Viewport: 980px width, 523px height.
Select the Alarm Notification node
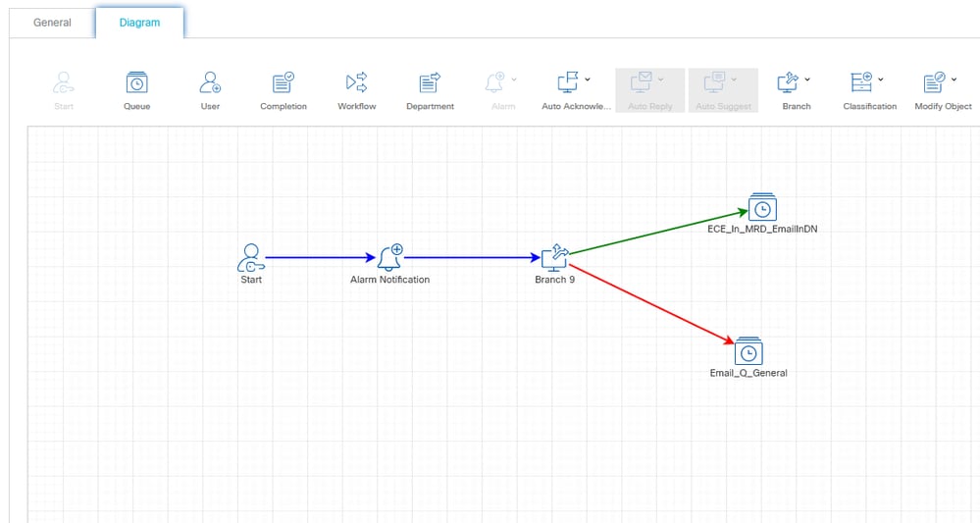pyautogui.click(x=390, y=257)
